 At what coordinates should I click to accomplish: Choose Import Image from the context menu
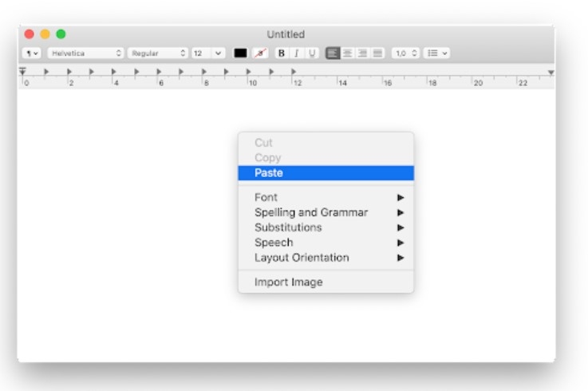tap(326, 282)
